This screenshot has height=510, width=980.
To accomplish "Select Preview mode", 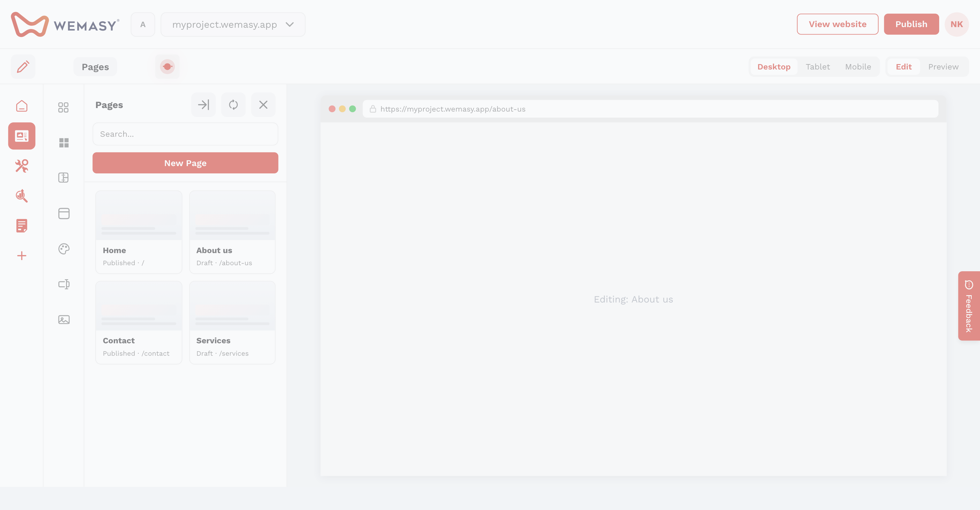I will (x=943, y=67).
